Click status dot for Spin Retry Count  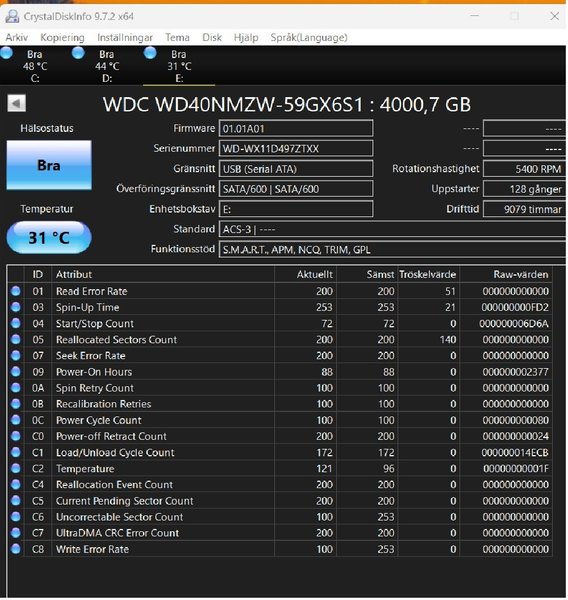(x=16, y=388)
